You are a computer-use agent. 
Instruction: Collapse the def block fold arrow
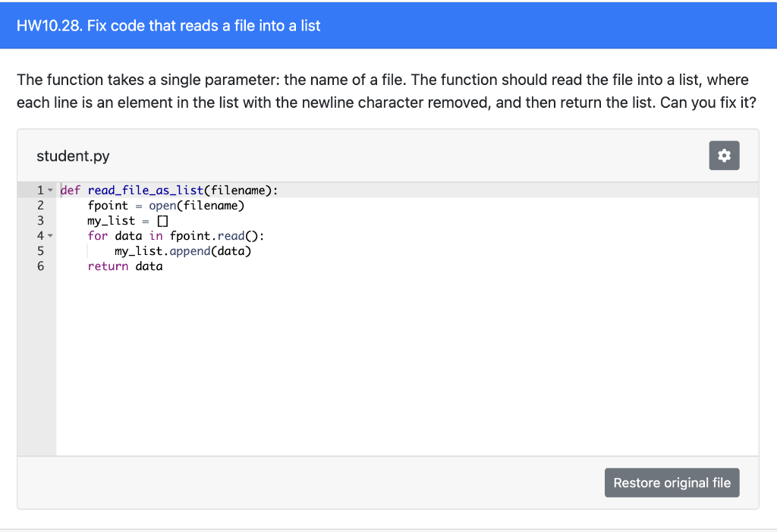point(50,190)
